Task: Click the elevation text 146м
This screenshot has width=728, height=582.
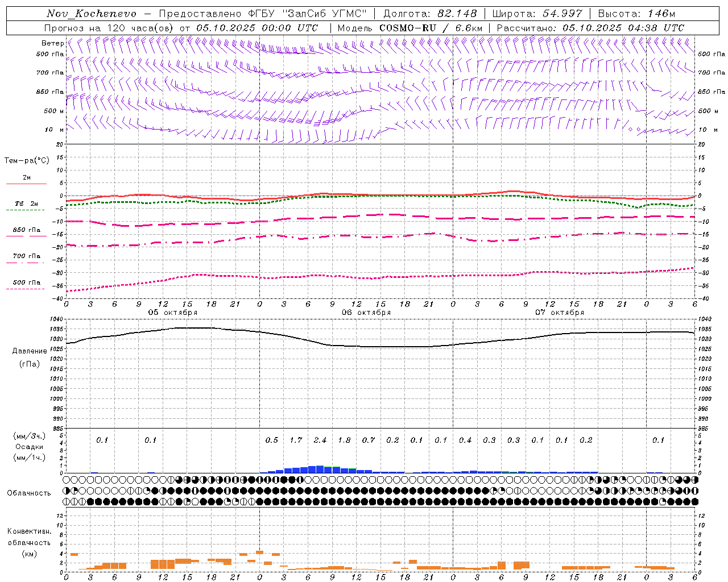Action: 661,14
